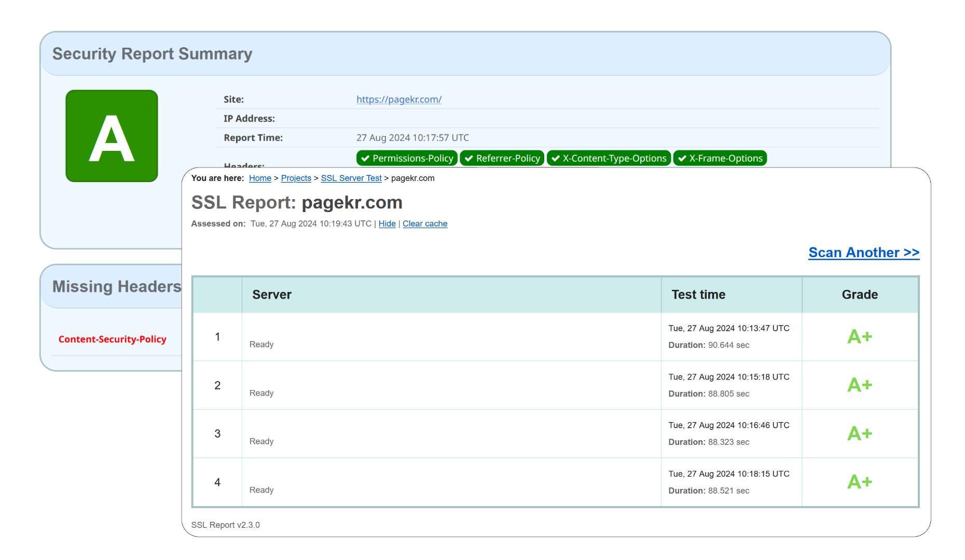
Task: Click the Referrer-Policy header badge
Action: click(x=502, y=158)
